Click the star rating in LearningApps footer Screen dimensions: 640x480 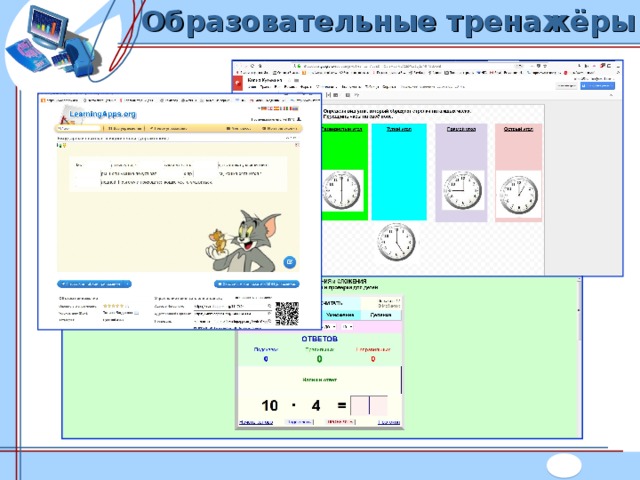[113, 306]
